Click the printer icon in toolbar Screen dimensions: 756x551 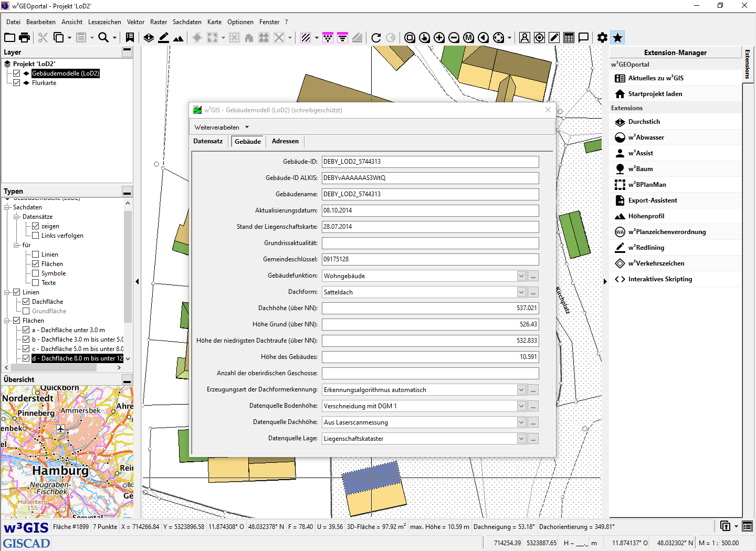coord(24,37)
